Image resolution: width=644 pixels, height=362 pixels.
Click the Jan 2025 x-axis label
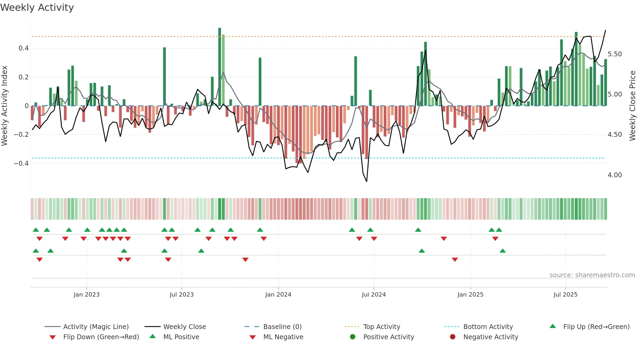470,294
